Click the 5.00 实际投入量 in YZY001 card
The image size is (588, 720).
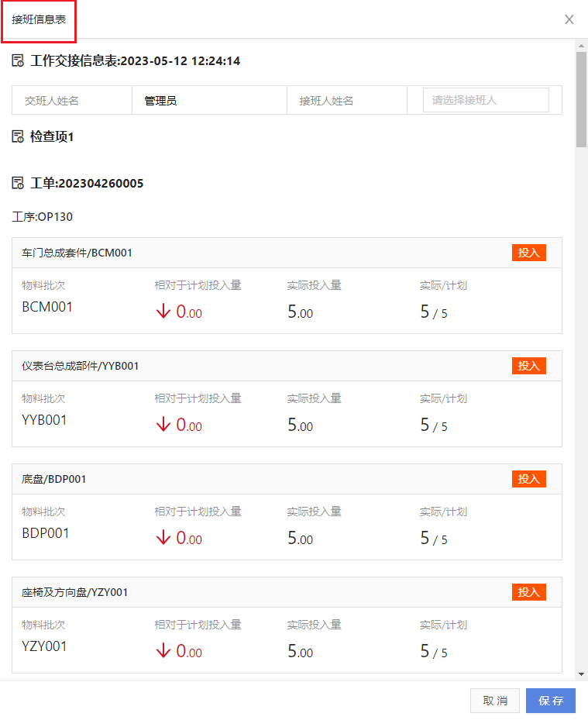click(x=300, y=651)
